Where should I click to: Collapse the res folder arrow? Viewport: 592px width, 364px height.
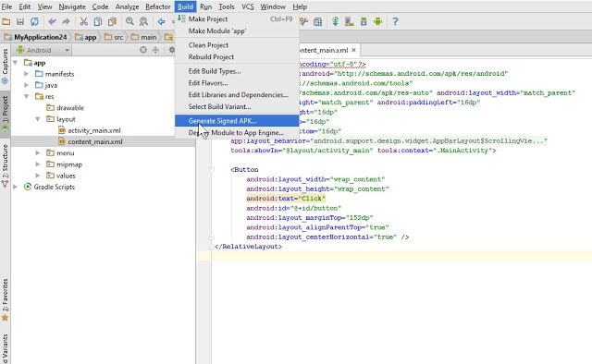27,97
